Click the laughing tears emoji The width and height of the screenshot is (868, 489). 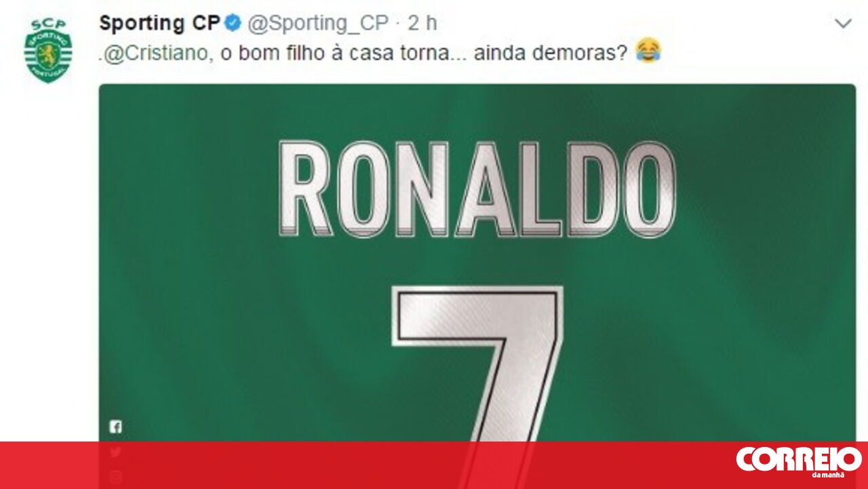point(648,52)
